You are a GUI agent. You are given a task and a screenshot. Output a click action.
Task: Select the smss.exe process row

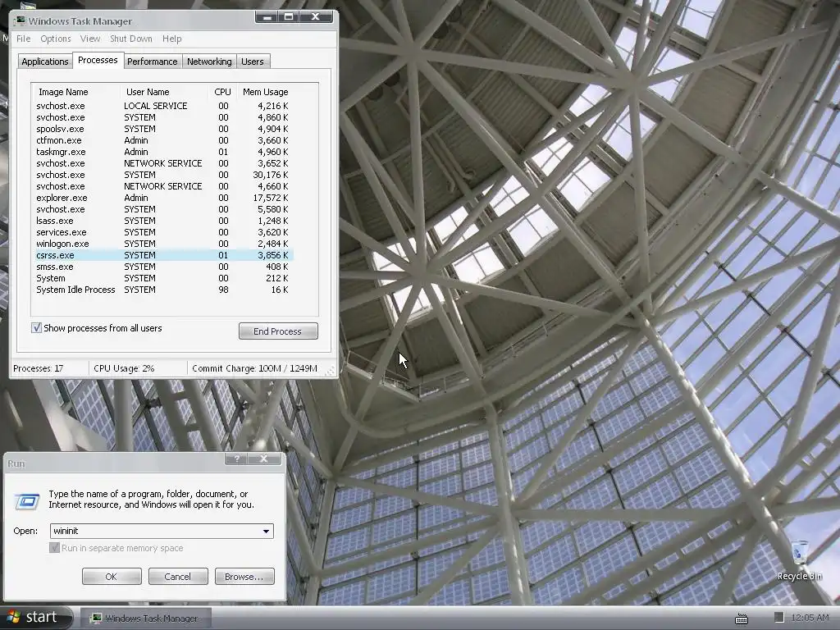coord(162,267)
